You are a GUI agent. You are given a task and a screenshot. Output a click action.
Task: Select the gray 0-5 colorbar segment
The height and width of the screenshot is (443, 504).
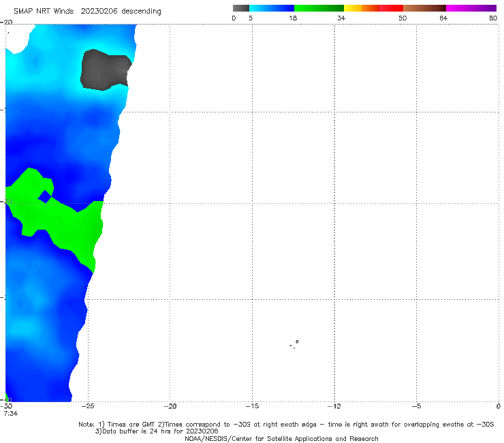pyautogui.click(x=240, y=8)
